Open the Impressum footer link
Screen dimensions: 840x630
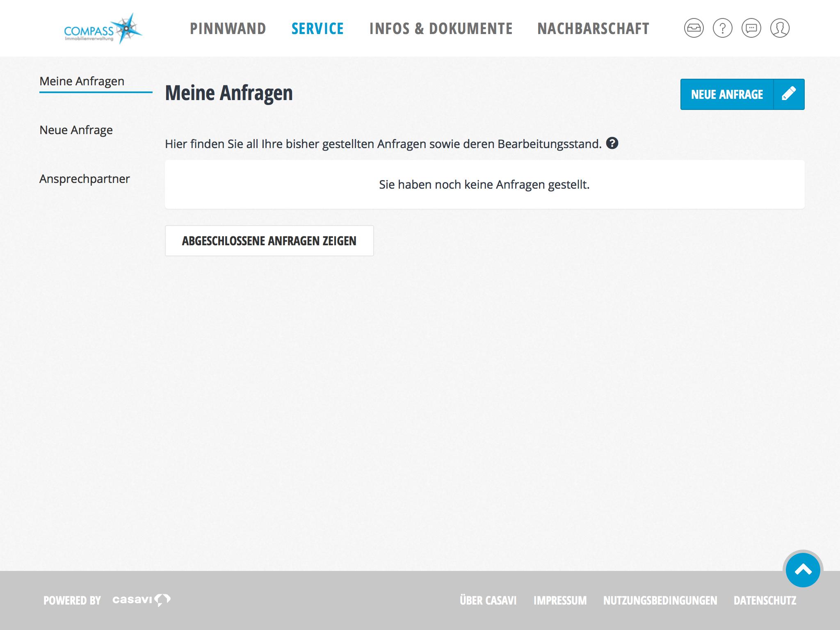coord(560,600)
